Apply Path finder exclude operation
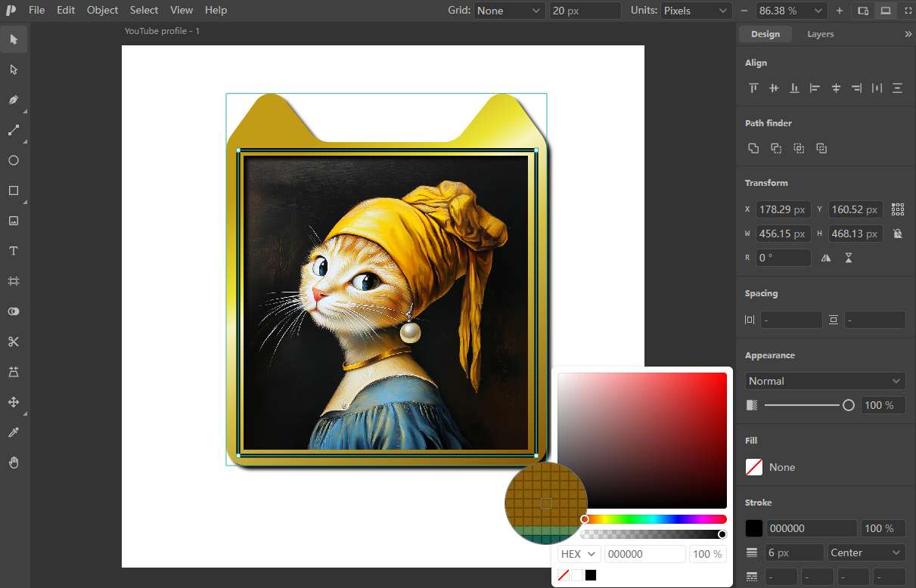Image resolution: width=916 pixels, height=588 pixels. (821, 148)
